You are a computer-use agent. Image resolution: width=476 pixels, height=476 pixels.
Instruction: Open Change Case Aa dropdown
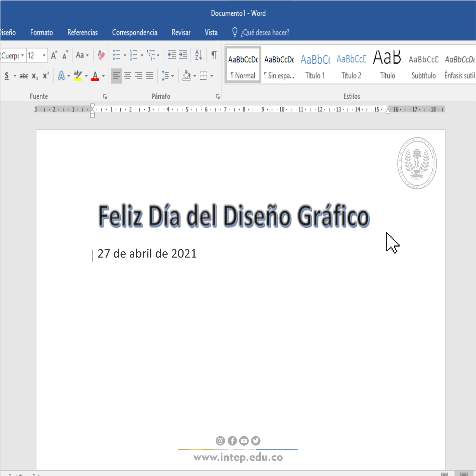[x=82, y=55]
